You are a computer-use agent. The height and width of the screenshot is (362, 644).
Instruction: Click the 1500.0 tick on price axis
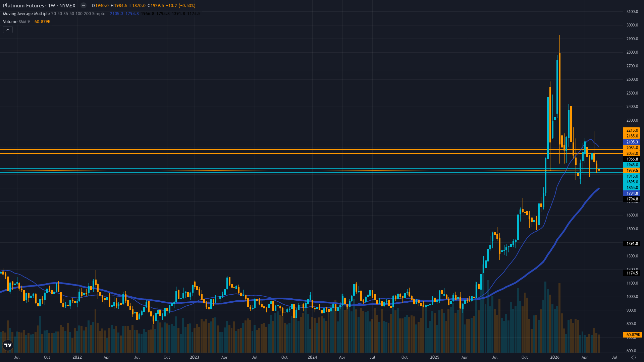pos(632,229)
